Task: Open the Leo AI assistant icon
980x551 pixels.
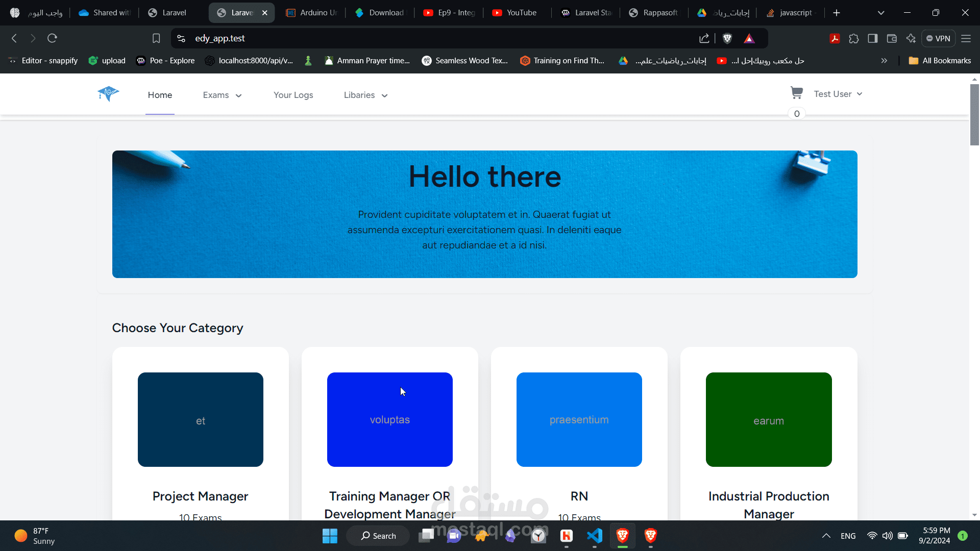Action: [911, 38]
